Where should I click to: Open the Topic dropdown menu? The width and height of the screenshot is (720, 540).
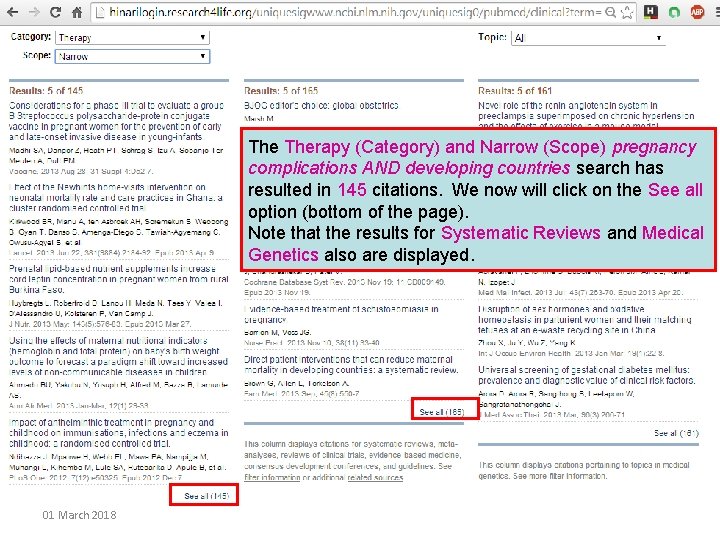coord(588,38)
